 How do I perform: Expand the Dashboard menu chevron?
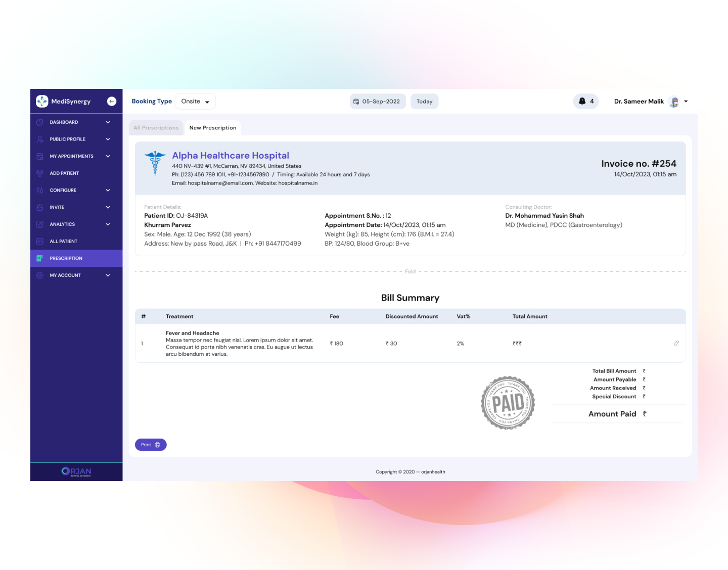[108, 122]
